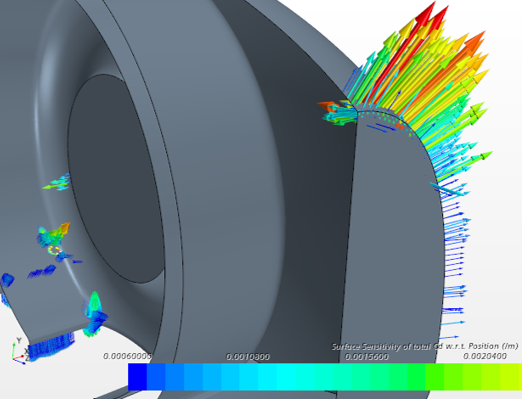Click the 0.0015600 legend label
The width and height of the screenshot is (522, 399).
(x=366, y=357)
